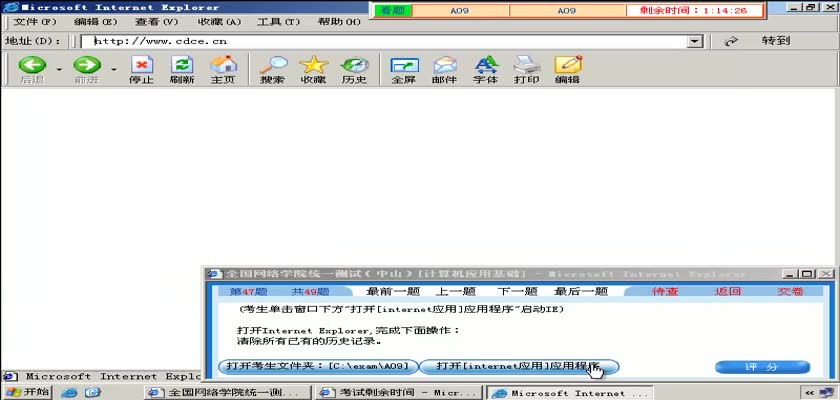Click the 第47题 question number label

(248, 291)
